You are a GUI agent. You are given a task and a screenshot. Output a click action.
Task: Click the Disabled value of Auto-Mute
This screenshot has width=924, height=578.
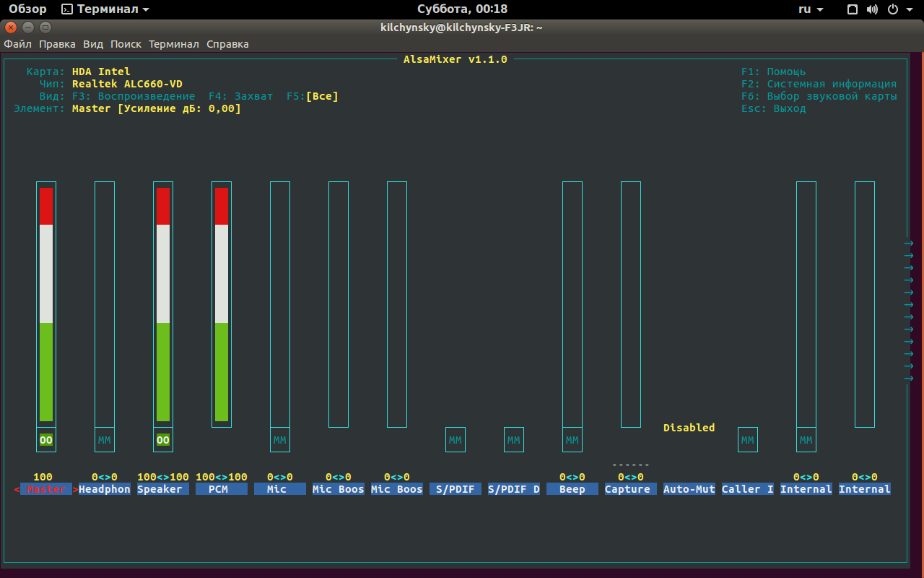(x=689, y=428)
